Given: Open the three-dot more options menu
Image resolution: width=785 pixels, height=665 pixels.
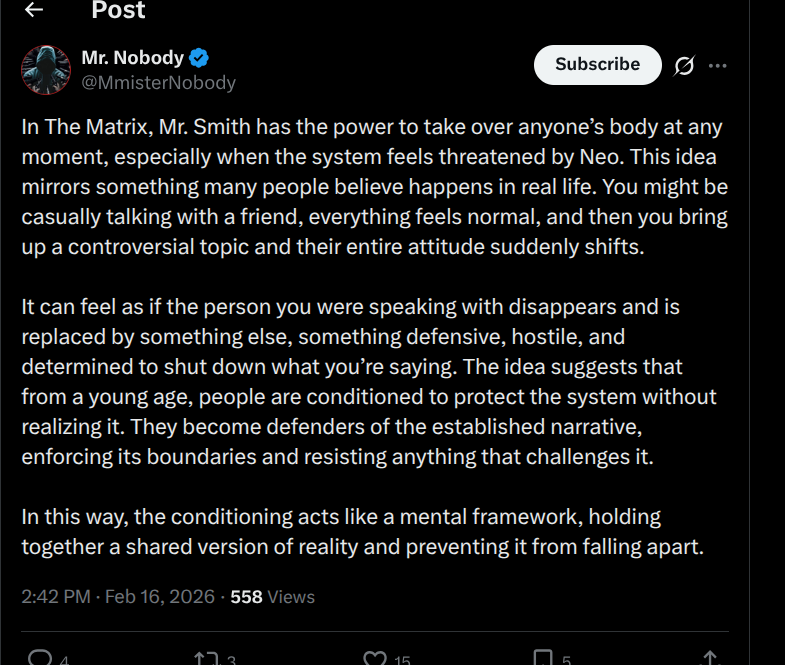Looking at the screenshot, I should 718,66.
